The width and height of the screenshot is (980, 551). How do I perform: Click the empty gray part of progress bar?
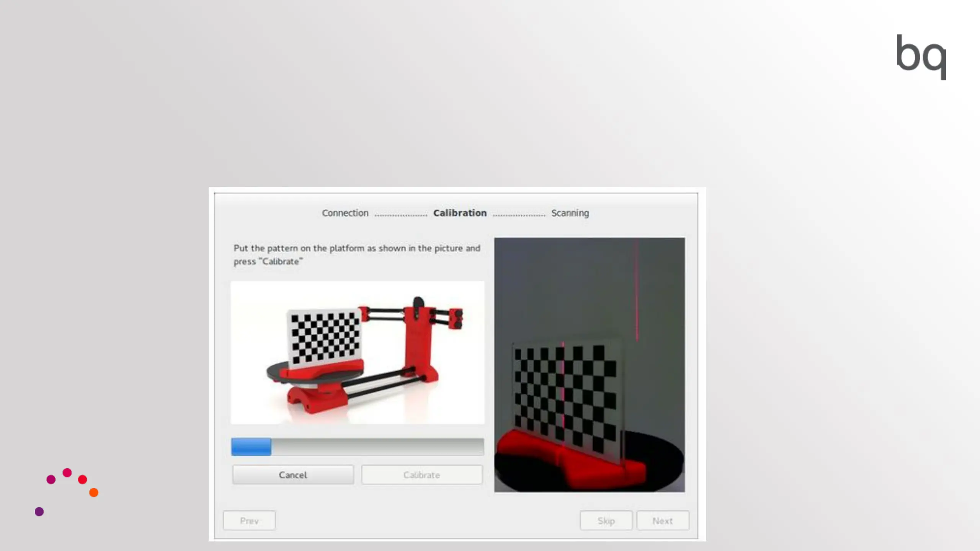[377, 447]
